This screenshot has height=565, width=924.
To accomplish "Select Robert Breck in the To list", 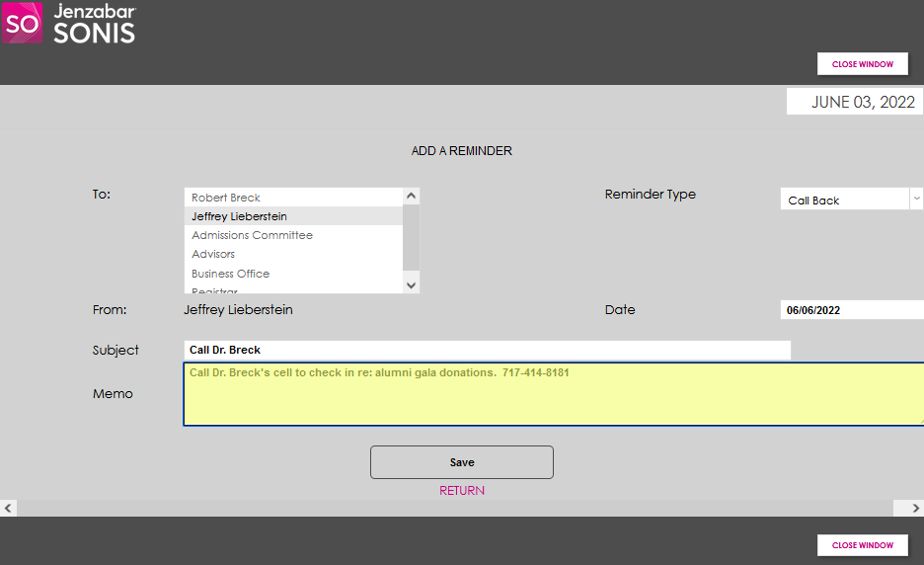I will pyautogui.click(x=293, y=198).
